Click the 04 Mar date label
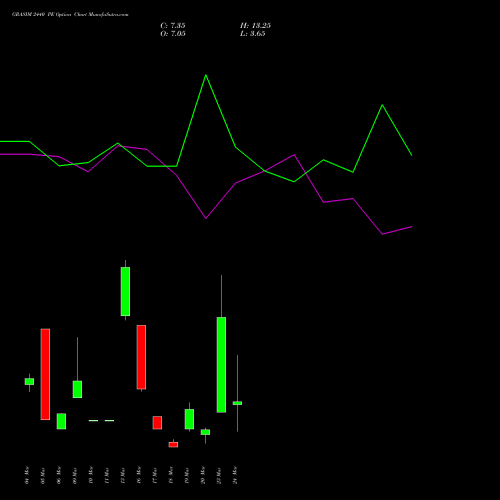This screenshot has width=500, height=500. pyautogui.click(x=27, y=475)
